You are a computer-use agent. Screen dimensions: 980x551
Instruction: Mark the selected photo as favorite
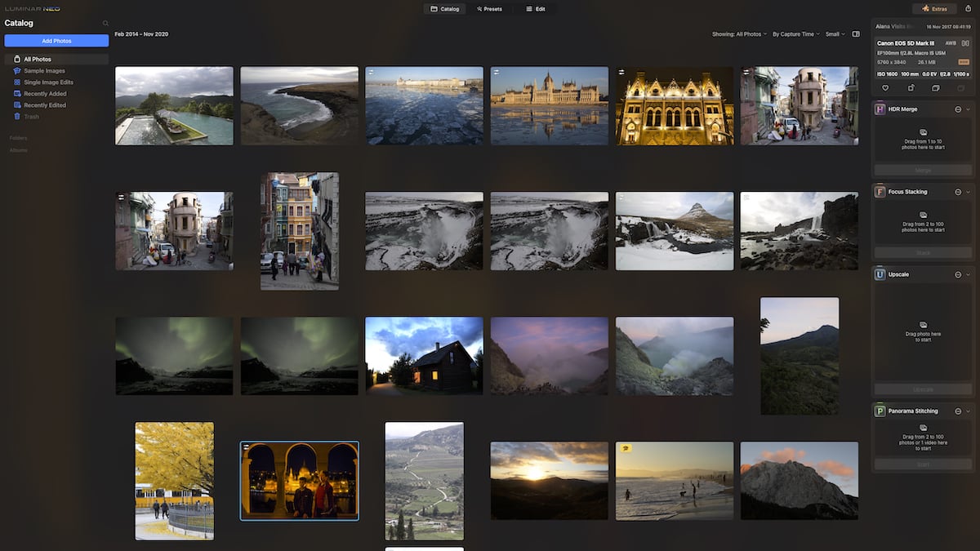pos(885,87)
